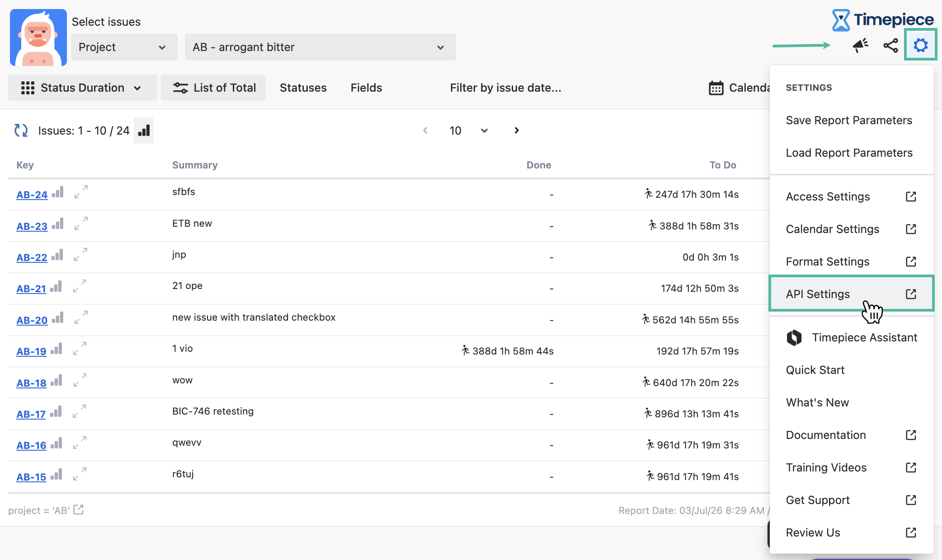Go to the previous page arrow
Viewport: 942px width, 560px height.
tap(425, 131)
